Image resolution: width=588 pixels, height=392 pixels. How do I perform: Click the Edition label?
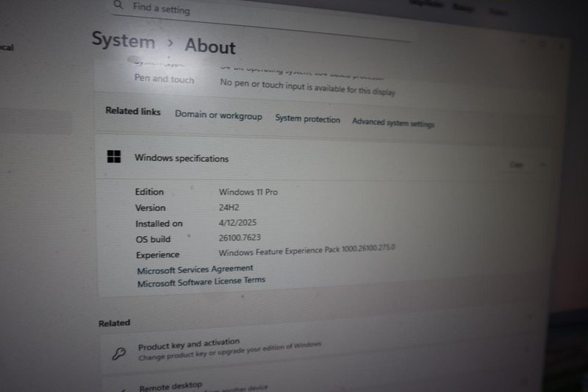coord(149,192)
